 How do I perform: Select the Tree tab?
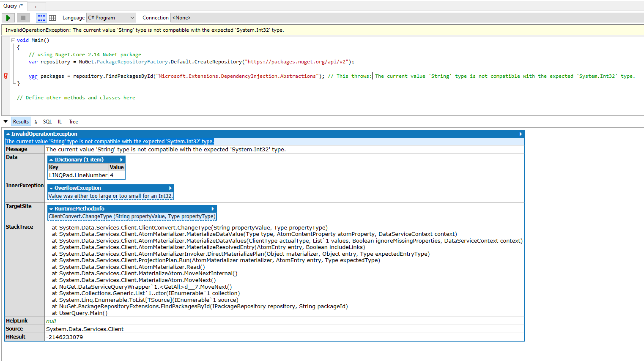coord(73,121)
